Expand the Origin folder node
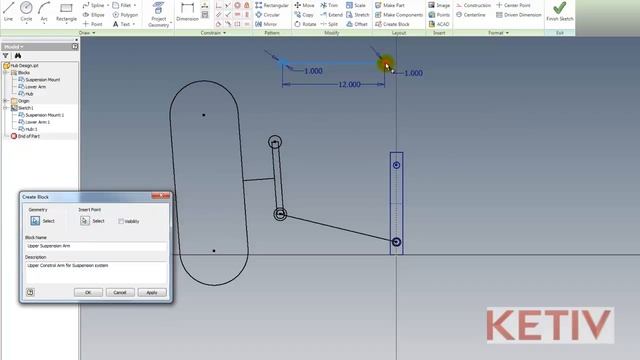This screenshot has height=360, width=640. pyautogui.click(x=6, y=101)
